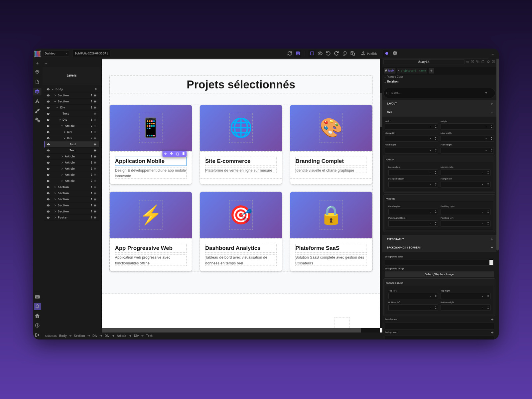
Task: Open the Desktop device dropdown
Action: [x=56, y=53]
